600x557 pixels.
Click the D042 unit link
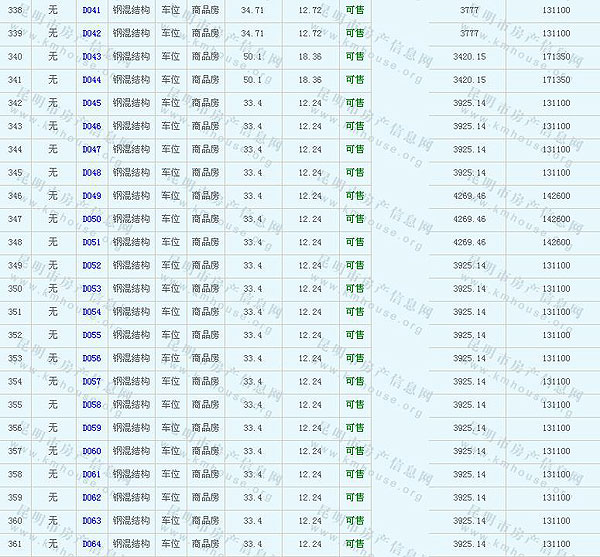(91, 33)
